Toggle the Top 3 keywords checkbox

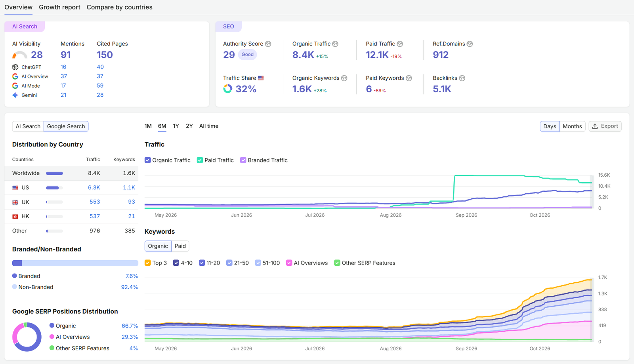point(147,263)
